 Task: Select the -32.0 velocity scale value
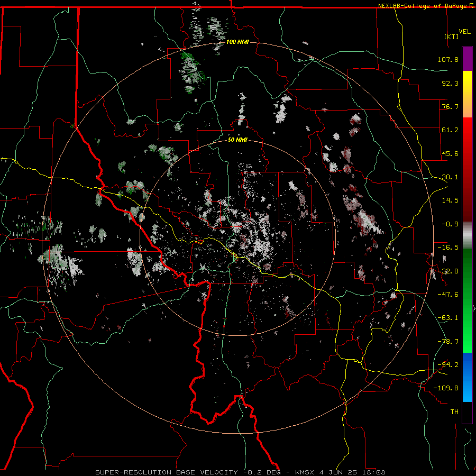pos(448,271)
